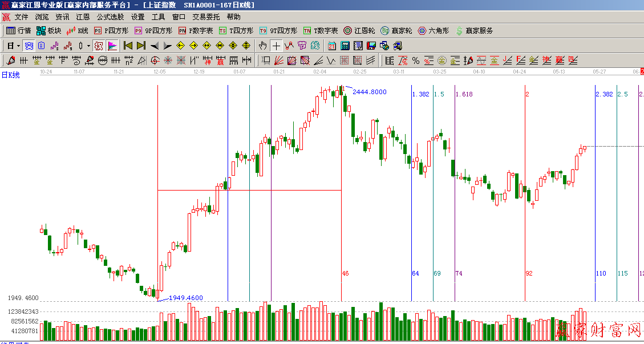This screenshot has width=644, height=344.
Task: Click the floppy disk save icon
Action: tap(371, 46)
